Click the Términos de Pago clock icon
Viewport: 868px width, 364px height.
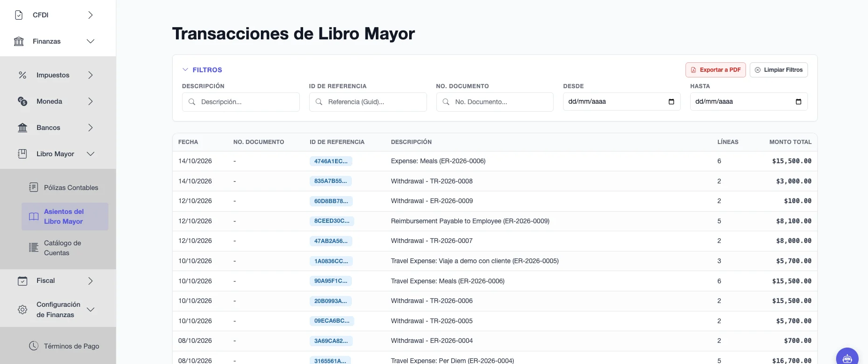point(34,346)
